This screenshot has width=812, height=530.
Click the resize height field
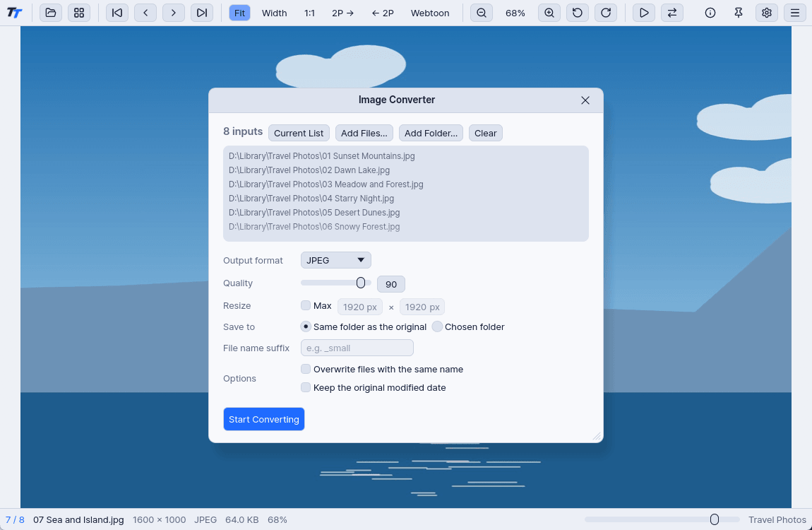pyautogui.click(x=422, y=307)
